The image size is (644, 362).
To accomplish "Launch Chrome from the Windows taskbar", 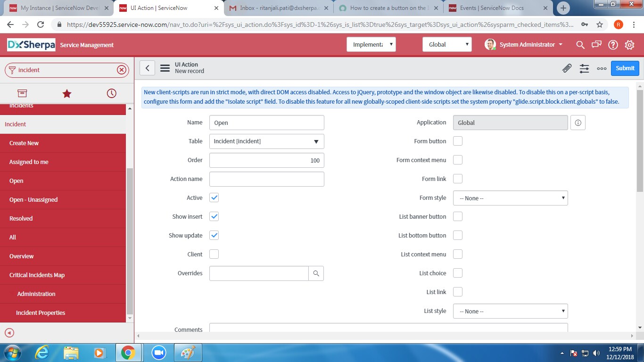I will point(128,353).
